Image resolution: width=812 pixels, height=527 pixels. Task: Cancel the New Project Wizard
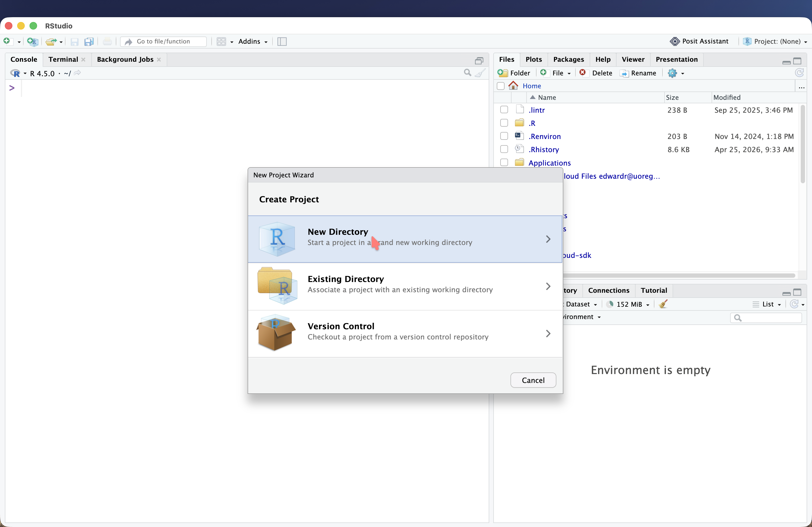[533, 380]
